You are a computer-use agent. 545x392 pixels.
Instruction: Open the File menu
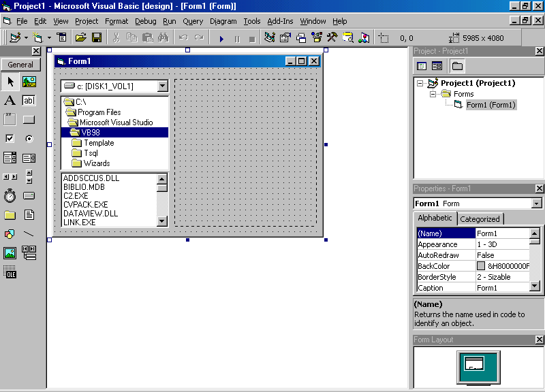point(22,21)
